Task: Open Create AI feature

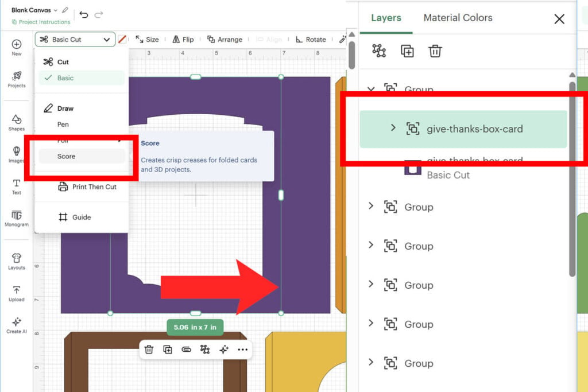Action: [x=17, y=325]
